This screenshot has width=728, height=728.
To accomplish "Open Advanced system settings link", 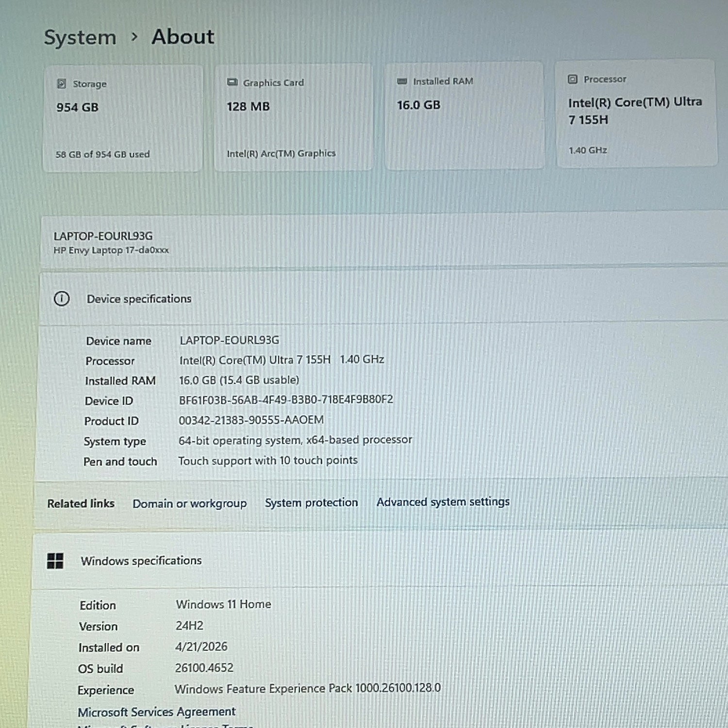I will point(443,501).
